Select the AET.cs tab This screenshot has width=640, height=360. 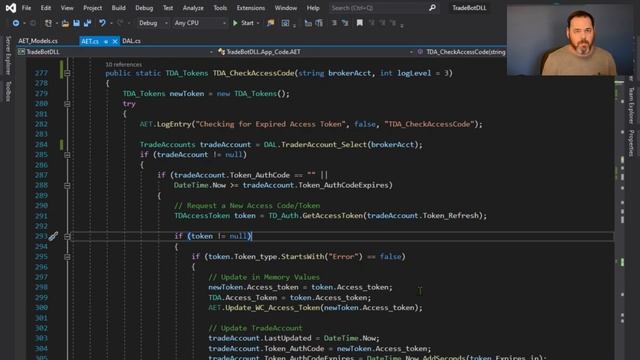[x=90, y=41]
